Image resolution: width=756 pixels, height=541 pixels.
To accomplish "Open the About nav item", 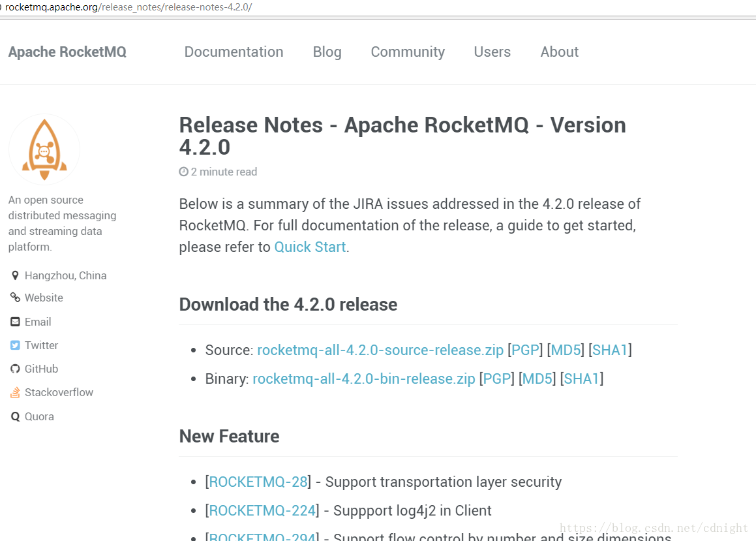I will 559,52.
